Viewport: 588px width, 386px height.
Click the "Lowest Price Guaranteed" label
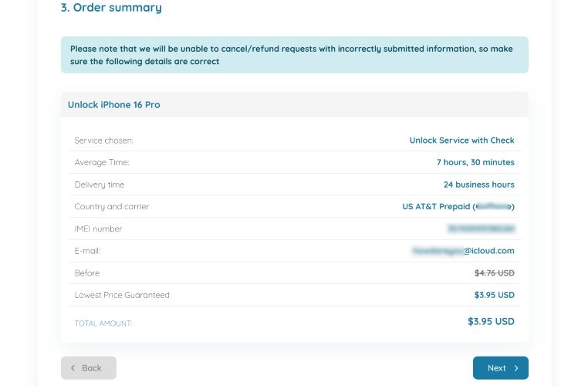(x=122, y=295)
